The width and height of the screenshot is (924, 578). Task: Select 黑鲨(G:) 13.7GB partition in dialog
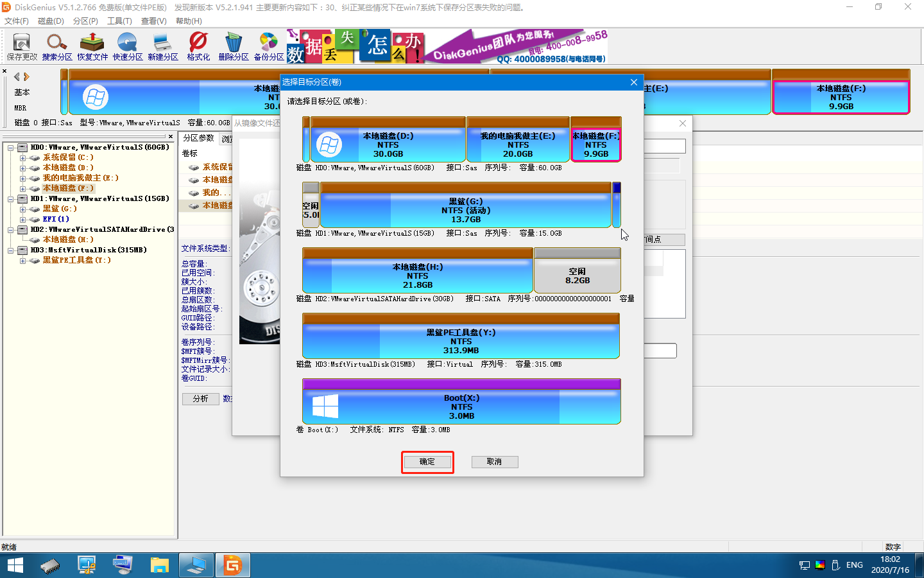point(465,205)
